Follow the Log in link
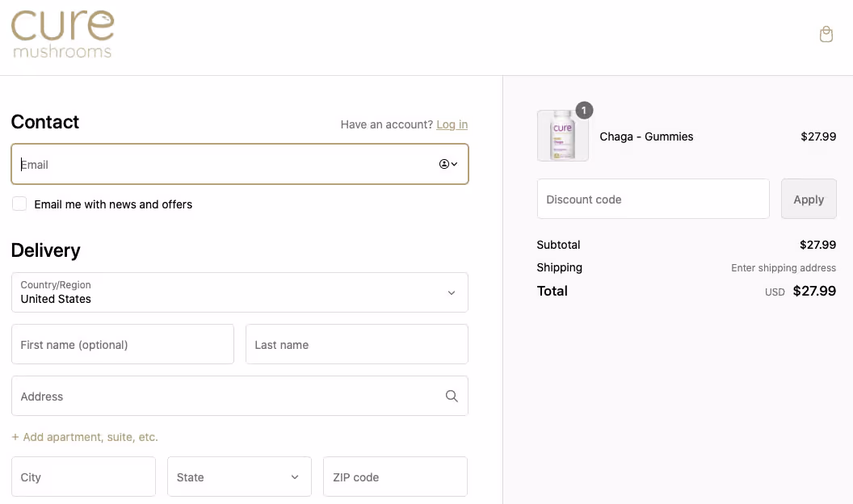853x504 pixels. coord(452,124)
